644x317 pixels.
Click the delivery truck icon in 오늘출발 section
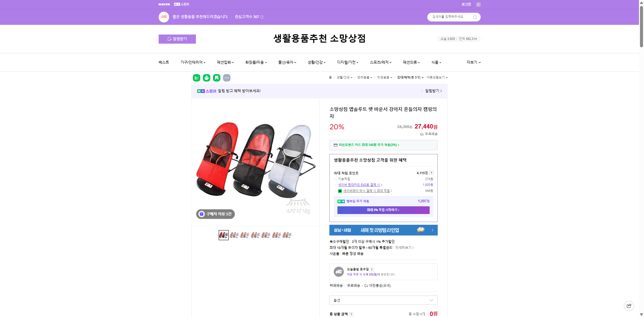(338, 271)
